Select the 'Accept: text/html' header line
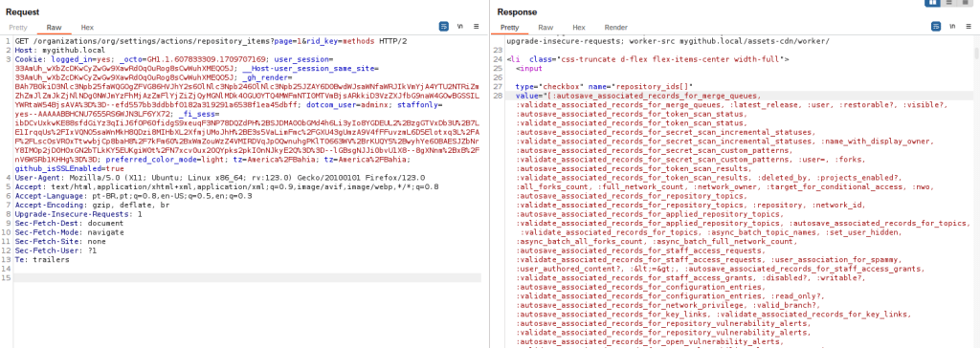 point(227,186)
